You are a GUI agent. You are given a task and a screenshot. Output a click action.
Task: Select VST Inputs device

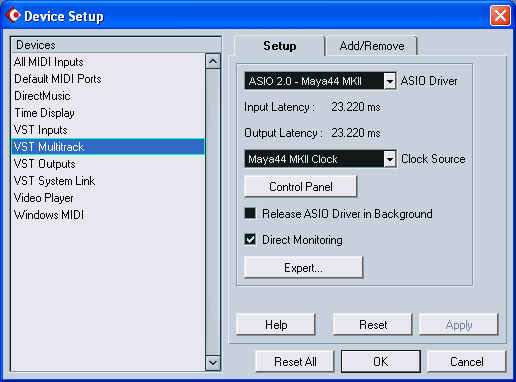(x=108, y=130)
